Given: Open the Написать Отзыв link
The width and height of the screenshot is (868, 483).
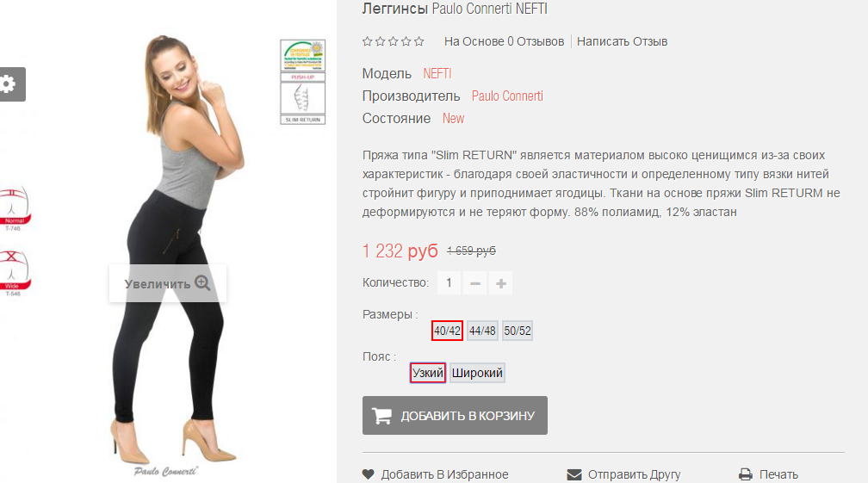Looking at the screenshot, I should coord(623,41).
